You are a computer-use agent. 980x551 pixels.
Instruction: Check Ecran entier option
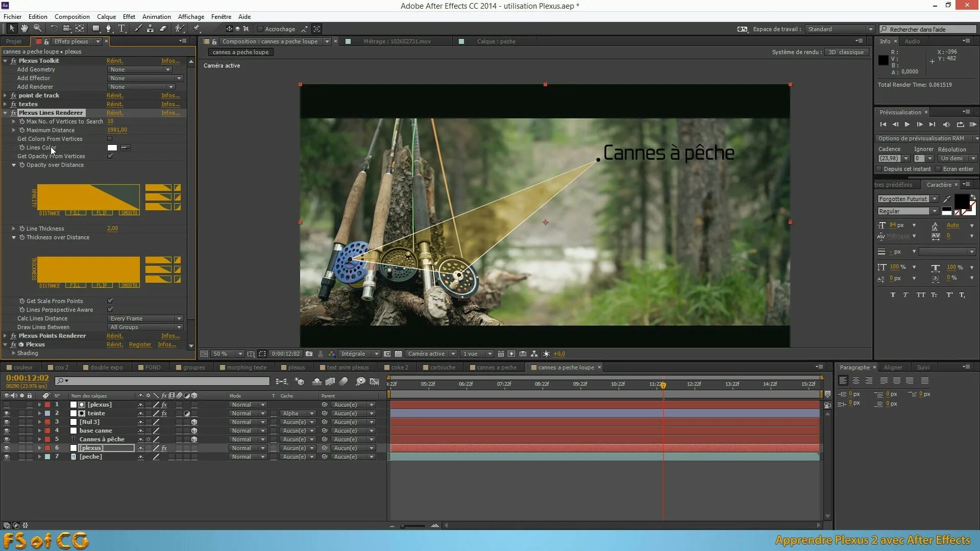[938, 169]
